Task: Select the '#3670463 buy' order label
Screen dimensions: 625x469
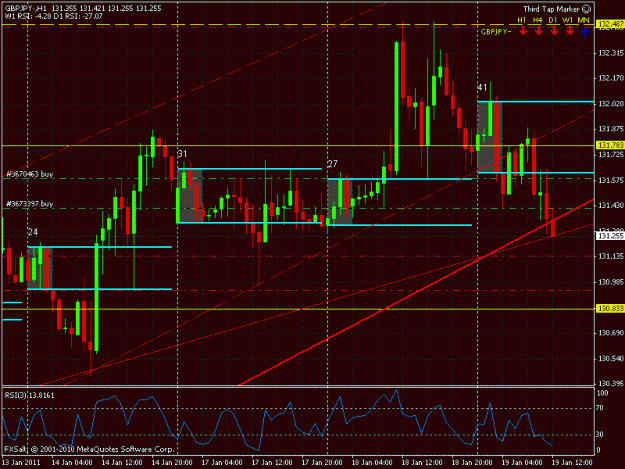Action: coord(29,174)
